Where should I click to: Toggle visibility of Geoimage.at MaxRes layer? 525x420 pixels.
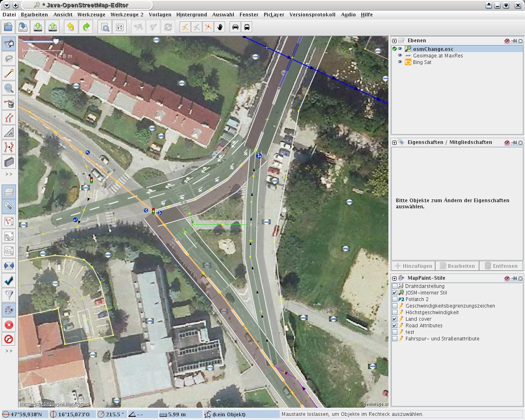point(400,55)
